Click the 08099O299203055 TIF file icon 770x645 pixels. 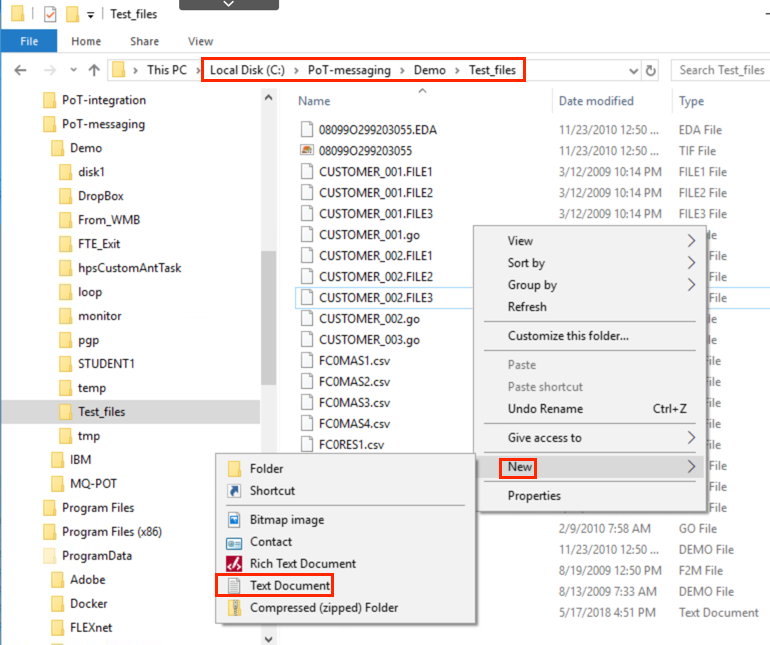(x=307, y=150)
